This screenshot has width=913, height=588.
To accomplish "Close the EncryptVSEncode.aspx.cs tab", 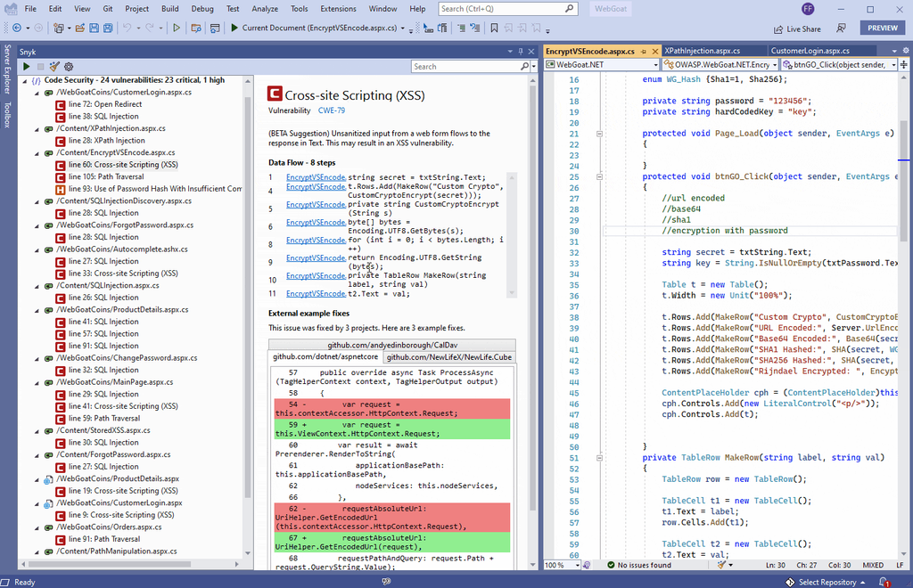I will [655, 51].
